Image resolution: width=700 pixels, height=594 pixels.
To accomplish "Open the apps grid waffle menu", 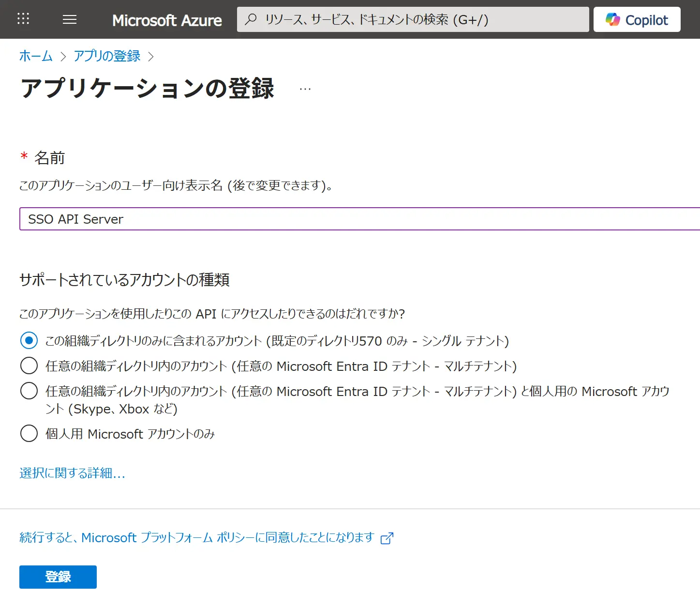I will point(23,19).
